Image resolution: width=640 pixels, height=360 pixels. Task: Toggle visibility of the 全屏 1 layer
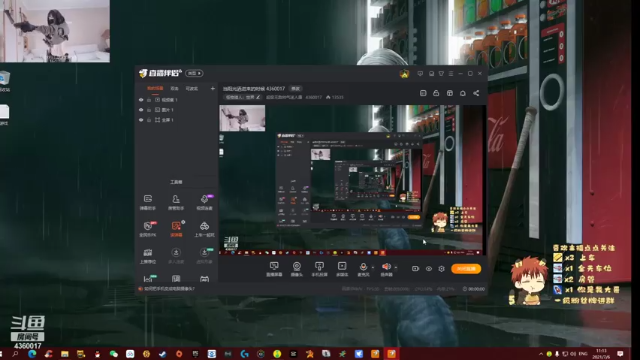(141, 120)
